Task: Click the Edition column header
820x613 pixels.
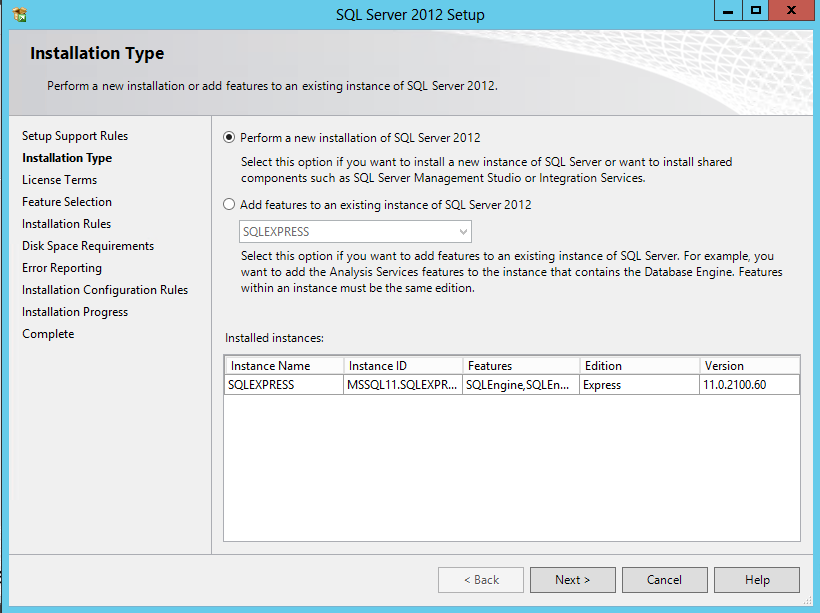Action: pyautogui.click(x=640, y=366)
